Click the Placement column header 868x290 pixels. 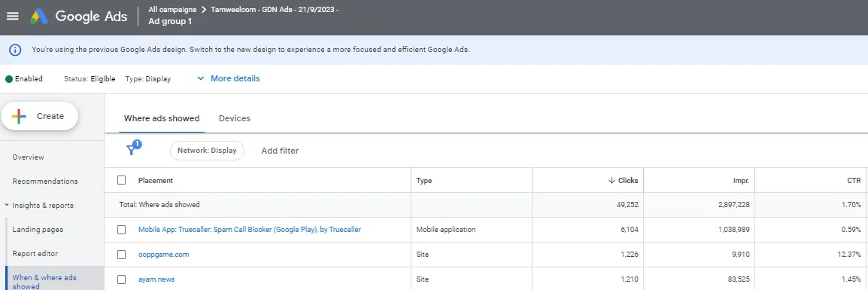[156, 180]
